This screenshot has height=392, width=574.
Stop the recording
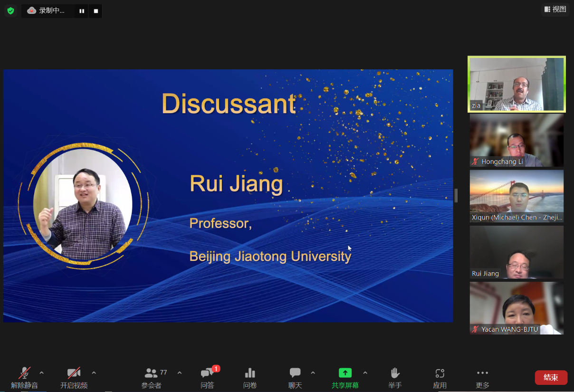pyautogui.click(x=96, y=11)
